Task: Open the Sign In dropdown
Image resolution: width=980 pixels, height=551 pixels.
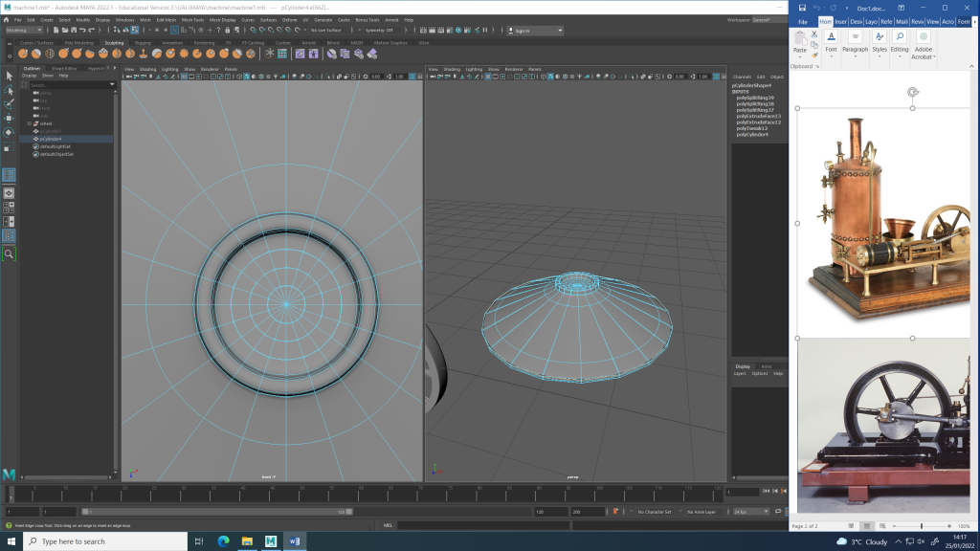Action: point(535,30)
